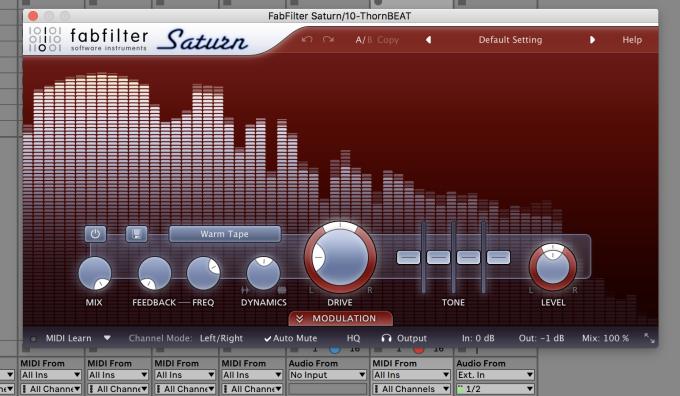The height and width of the screenshot is (396, 680).
Task: Toggle HQ mode
Action: [353, 338]
